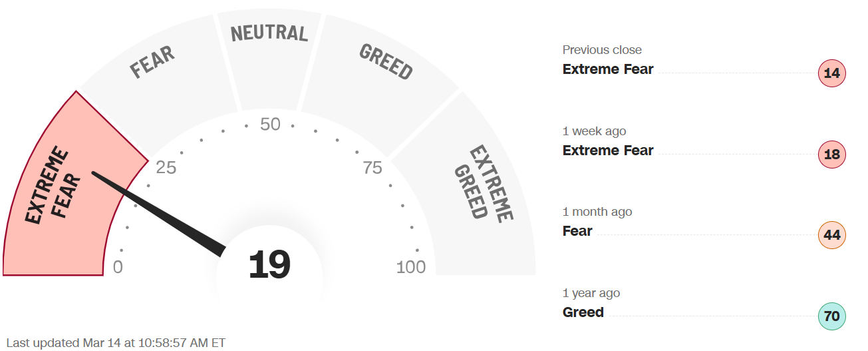Click the 25 mark on the gauge scale
Screen dimensions: 868x351
pyautogui.click(x=166, y=168)
